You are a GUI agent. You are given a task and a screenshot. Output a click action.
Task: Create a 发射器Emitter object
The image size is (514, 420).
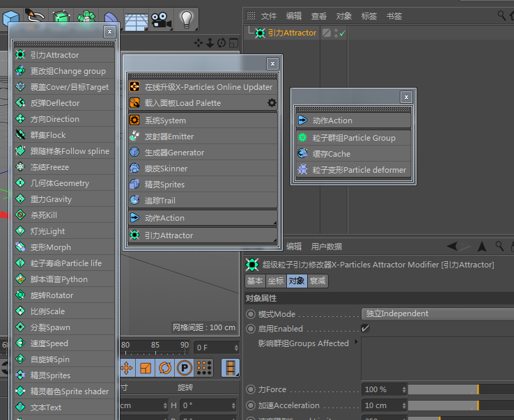pos(203,137)
